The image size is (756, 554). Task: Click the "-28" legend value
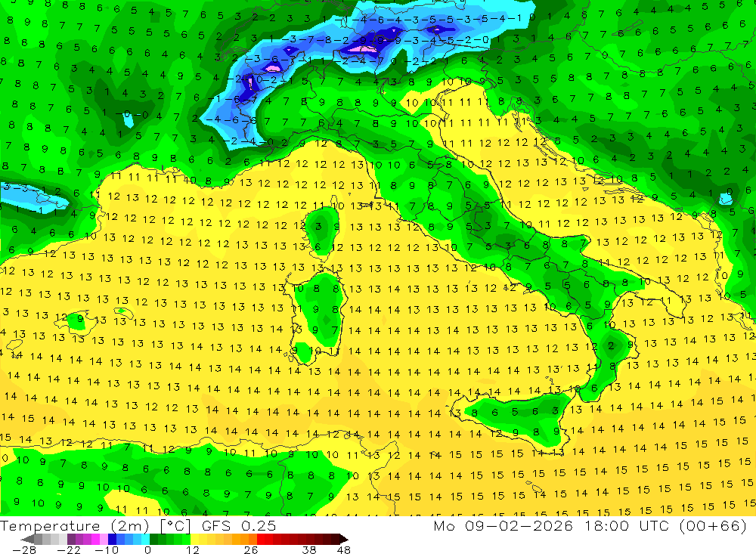pyautogui.click(x=23, y=549)
